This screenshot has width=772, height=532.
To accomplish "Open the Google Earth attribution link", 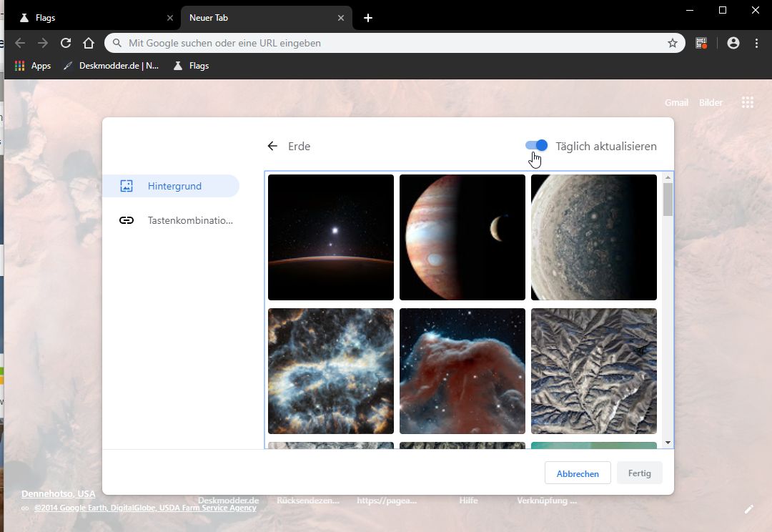I will click(145, 508).
